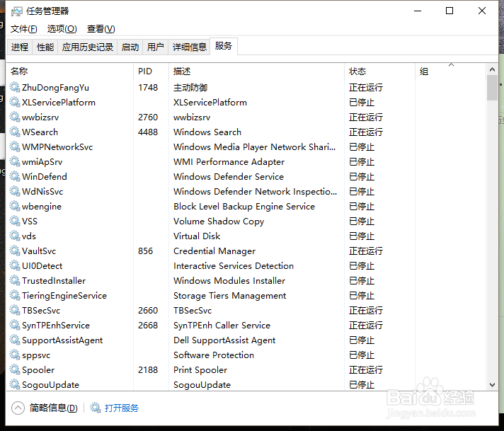Select 'Interactive Services Detection' description
Screen dimensions: 504x431
click(x=234, y=266)
